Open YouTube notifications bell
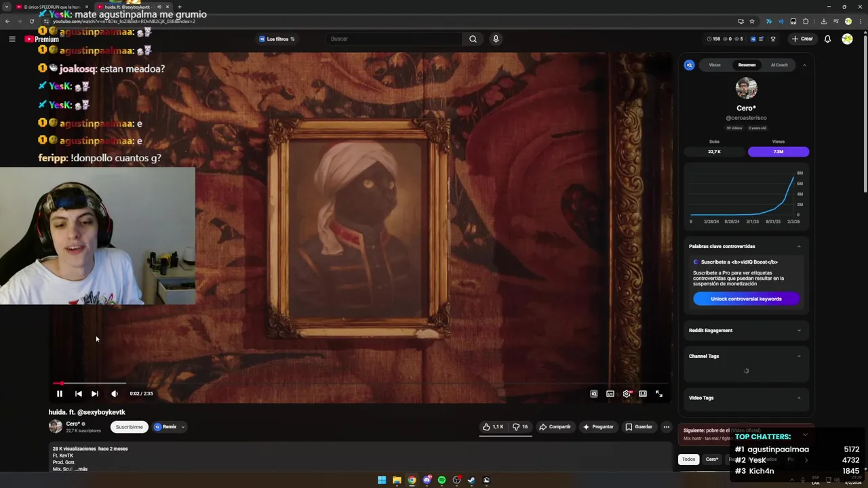The image size is (868, 488). (827, 39)
